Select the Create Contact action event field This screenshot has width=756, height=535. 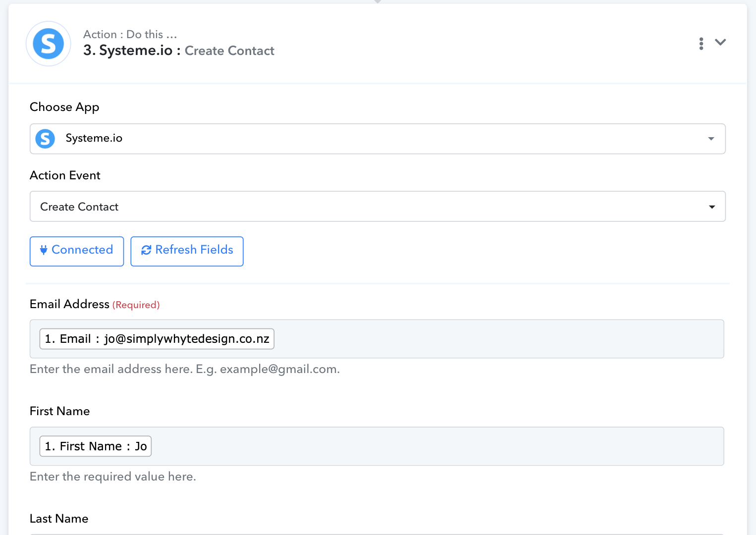coord(378,206)
